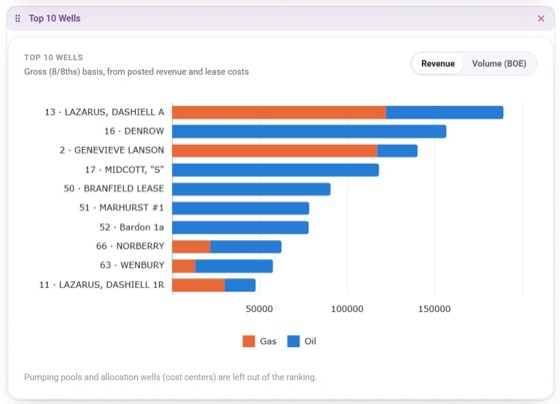The width and height of the screenshot is (560, 404).
Task: Switch chart to Volume (BOE) view
Action: coord(499,64)
